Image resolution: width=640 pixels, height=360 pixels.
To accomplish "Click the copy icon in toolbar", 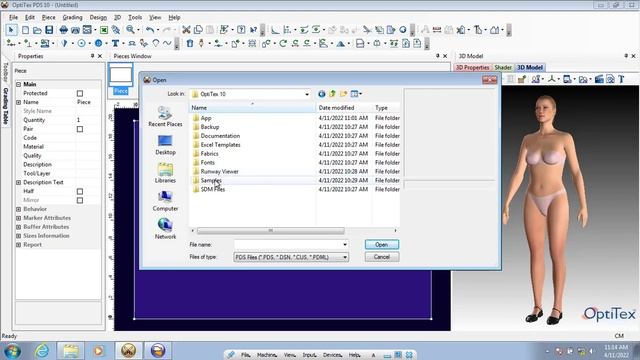I will (x=198, y=30).
